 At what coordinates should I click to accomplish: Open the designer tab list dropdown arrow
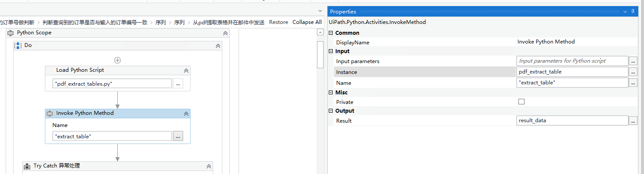[320, 11]
